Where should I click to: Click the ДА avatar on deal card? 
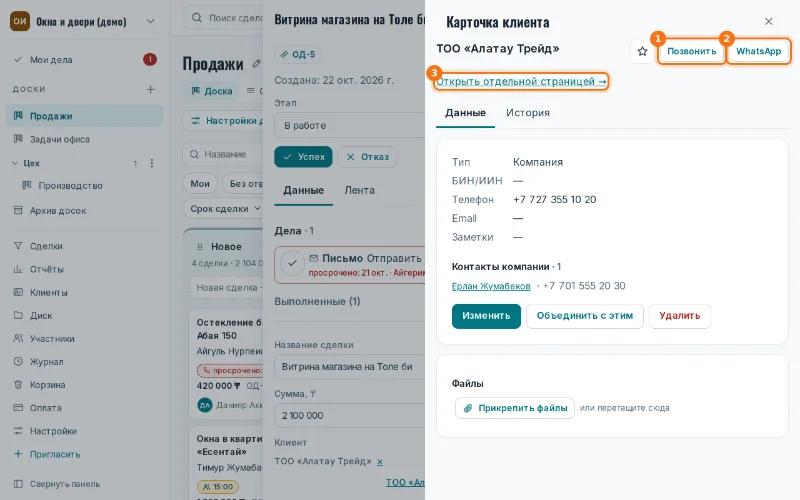tap(205, 405)
